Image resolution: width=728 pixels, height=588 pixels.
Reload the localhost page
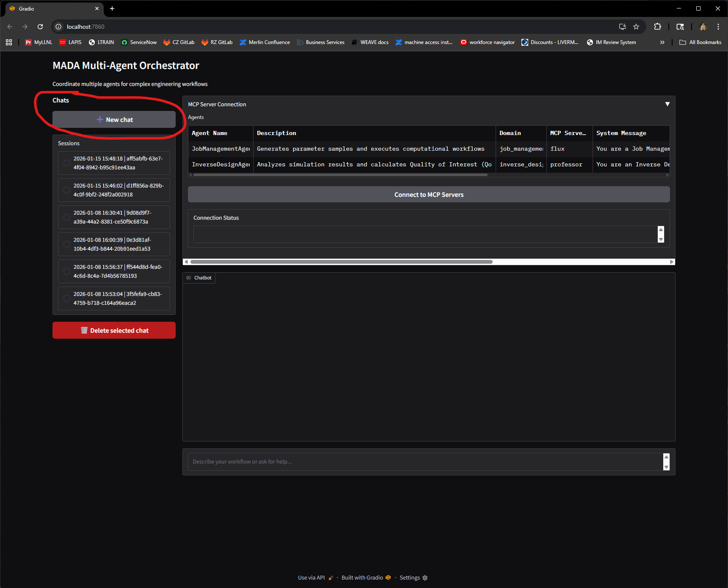click(x=40, y=27)
